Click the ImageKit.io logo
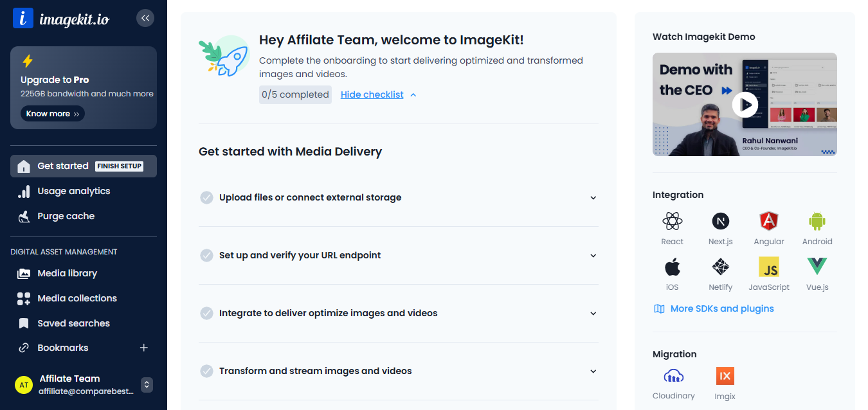 [x=61, y=18]
